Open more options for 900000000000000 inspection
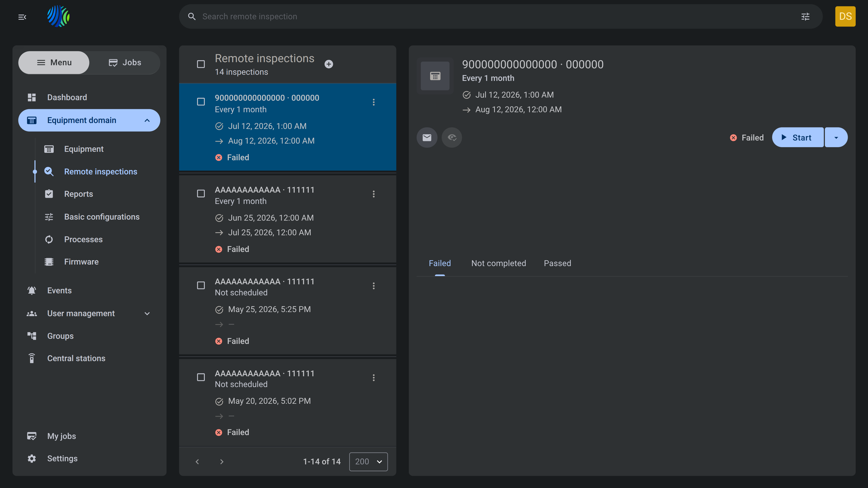The image size is (868, 488). tap(374, 102)
